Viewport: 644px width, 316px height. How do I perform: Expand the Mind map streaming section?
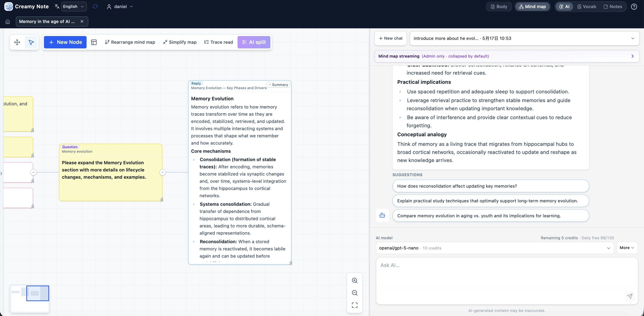point(507,56)
